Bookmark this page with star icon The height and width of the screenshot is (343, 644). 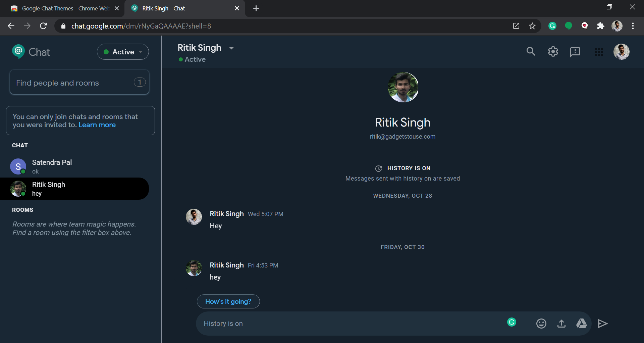coord(532,26)
